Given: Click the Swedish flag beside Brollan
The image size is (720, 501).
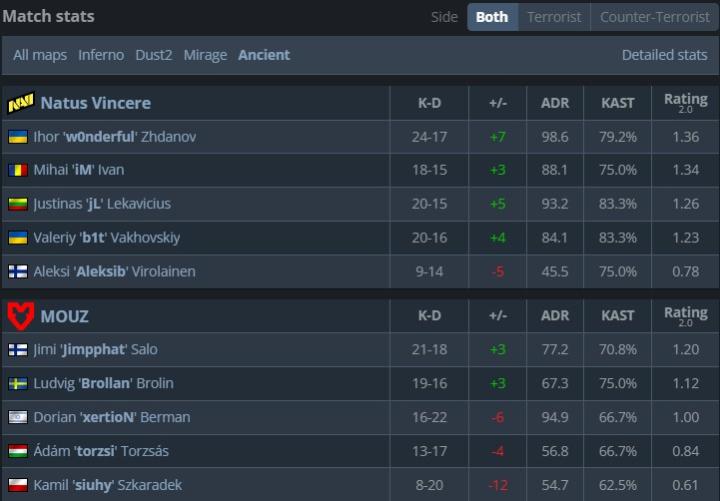Looking at the screenshot, I should point(18,384).
